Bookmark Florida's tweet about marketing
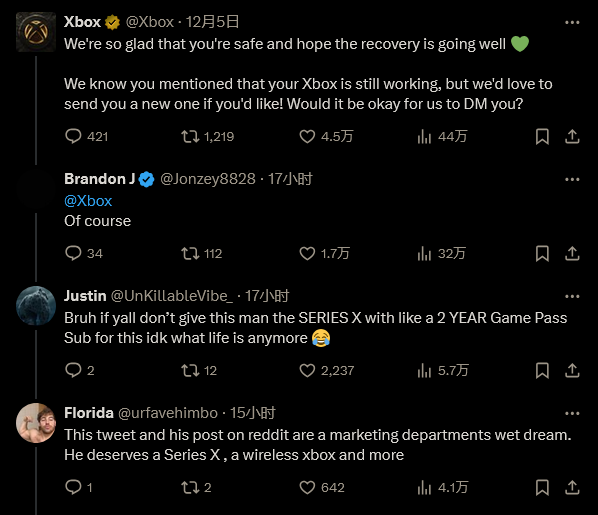This screenshot has width=598, height=515. point(542,487)
